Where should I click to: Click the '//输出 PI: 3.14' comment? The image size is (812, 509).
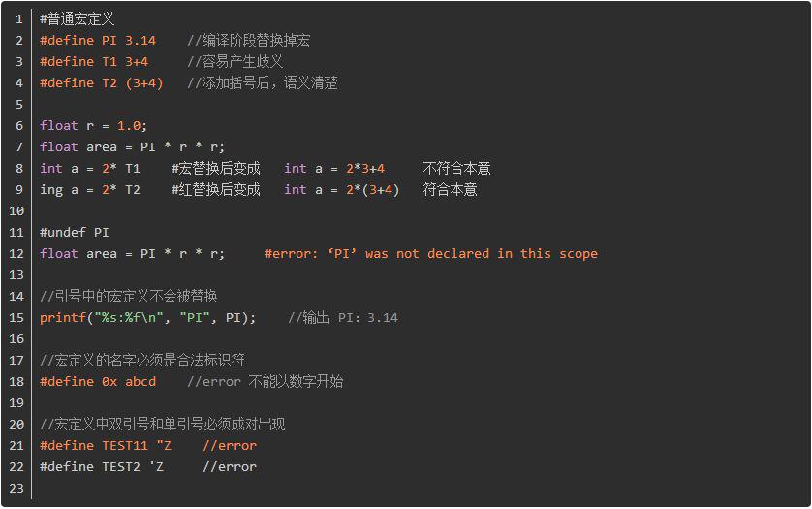pos(343,317)
